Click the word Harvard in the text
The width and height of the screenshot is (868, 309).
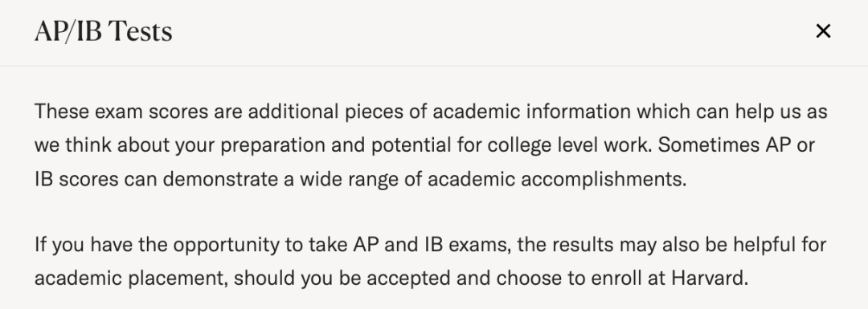(710, 278)
